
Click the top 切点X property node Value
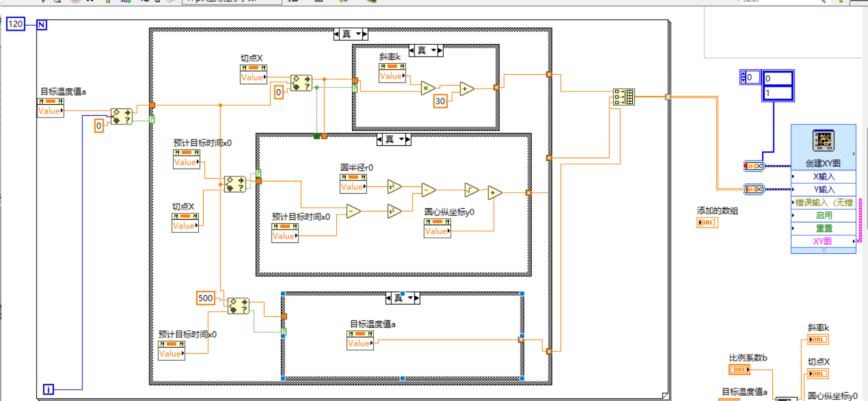click(x=253, y=78)
